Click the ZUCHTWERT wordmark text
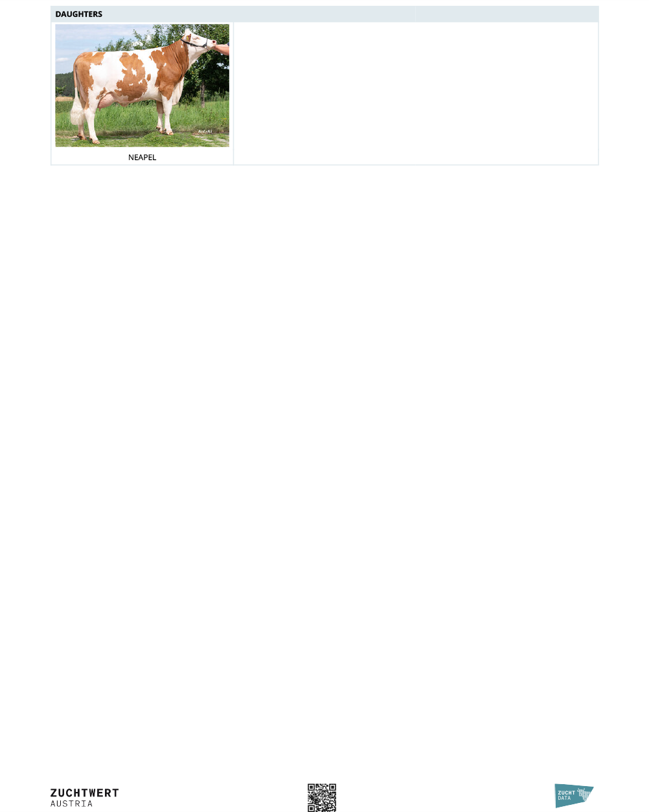This screenshot has height=812, width=649. coord(85,793)
